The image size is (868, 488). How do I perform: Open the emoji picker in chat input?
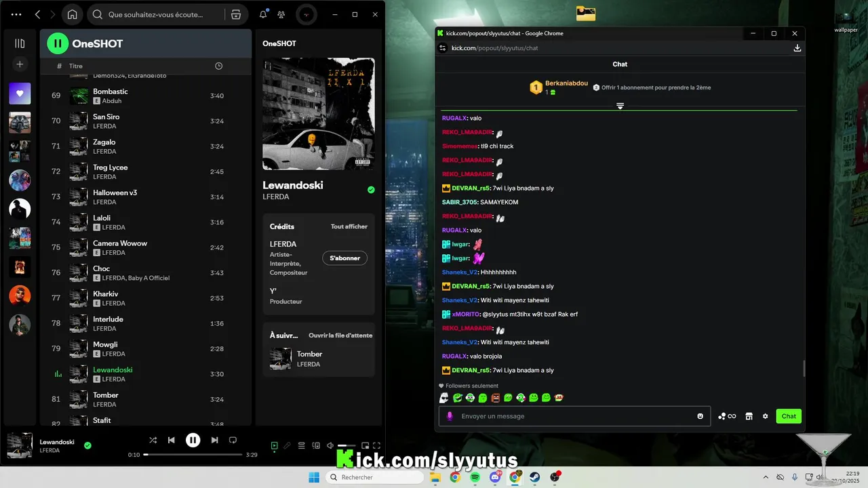700,416
